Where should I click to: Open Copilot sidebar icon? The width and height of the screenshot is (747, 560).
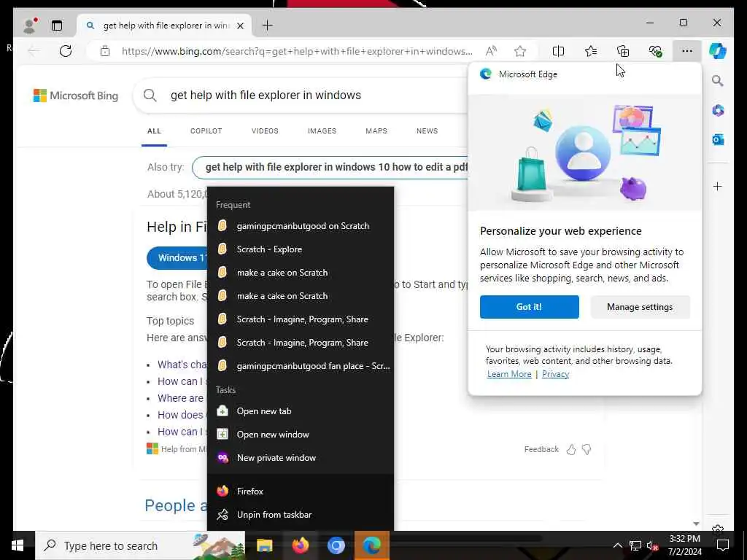718,51
